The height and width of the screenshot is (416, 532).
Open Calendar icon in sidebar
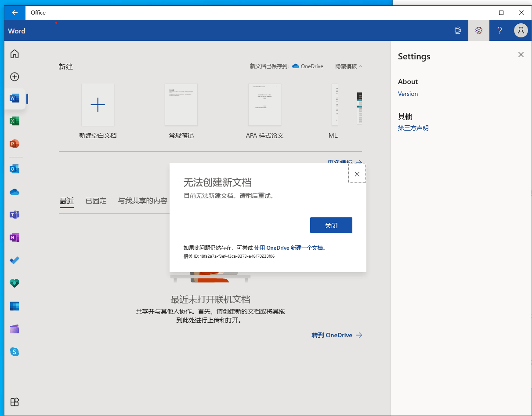14,307
